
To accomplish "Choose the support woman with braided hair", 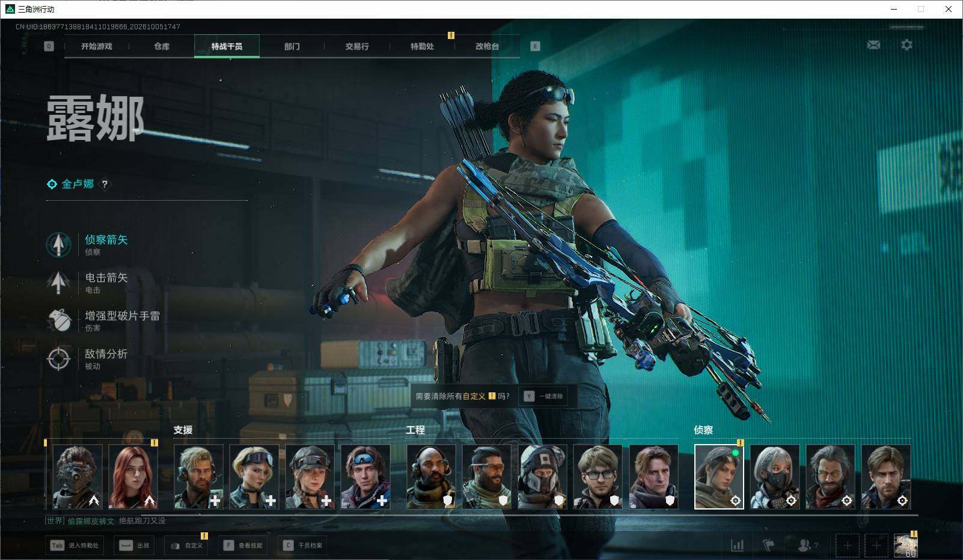I will 310,477.
